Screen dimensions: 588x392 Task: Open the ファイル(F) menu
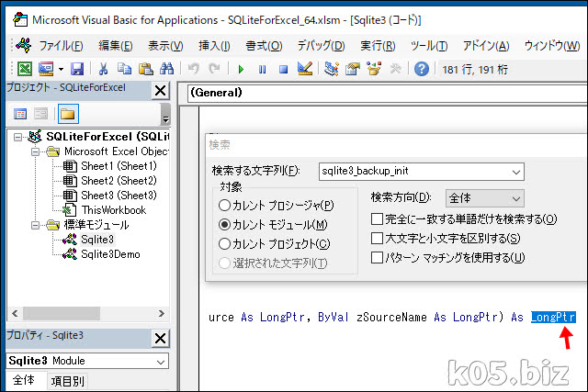click(62, 46)
